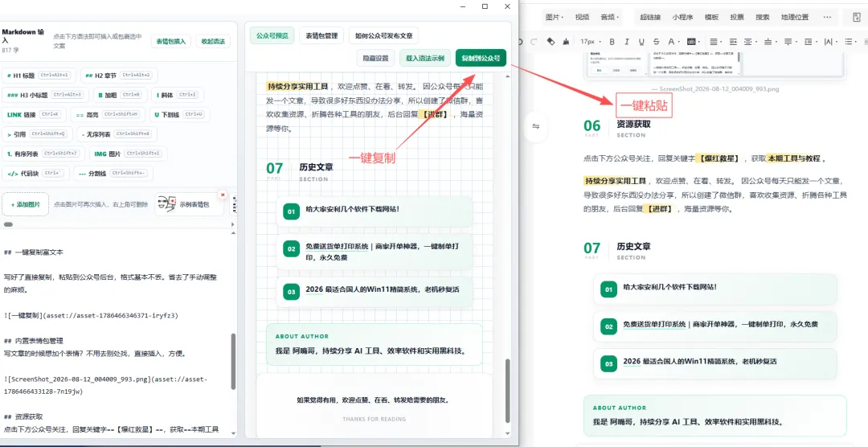Insert H1 标题 syntax
Viewport: 868px width, 447px height.
pos(39,75)
